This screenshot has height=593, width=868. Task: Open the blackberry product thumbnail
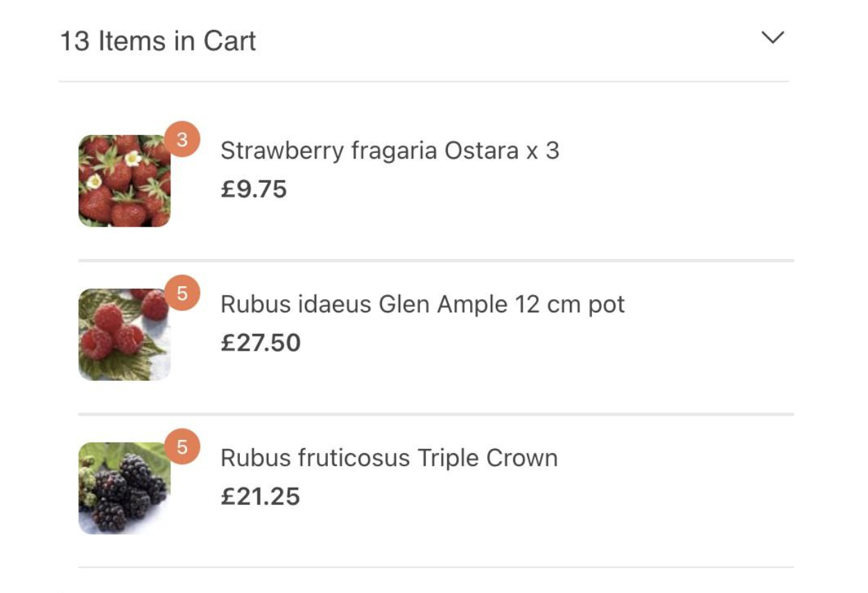click(124, 489)
